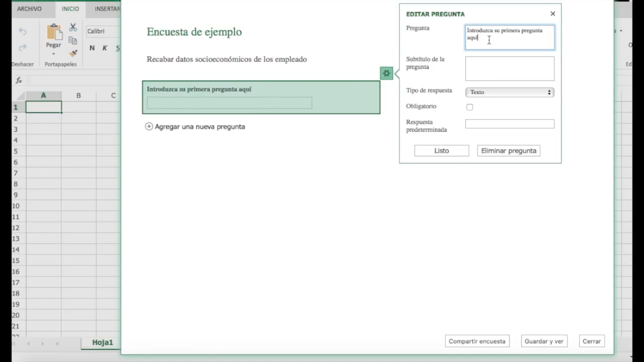Open the ARCHIVO tab
Viewport: 644px width, 362px height.
(x=29, y=9)
